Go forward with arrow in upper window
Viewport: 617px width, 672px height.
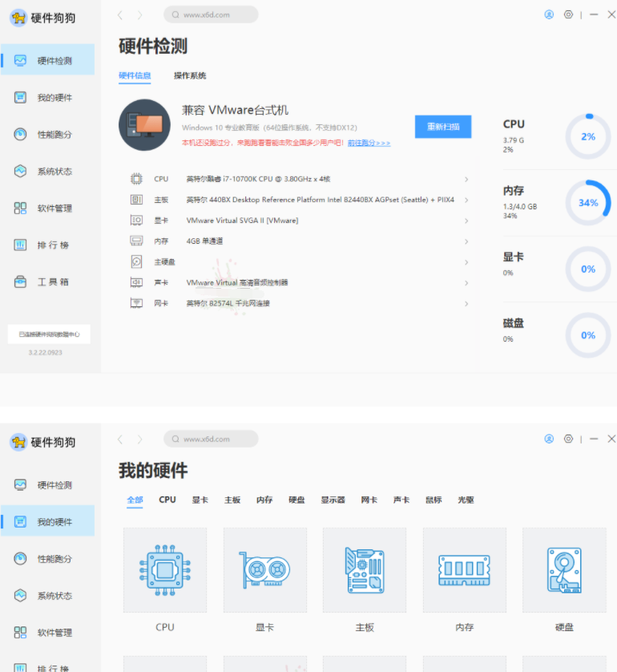point(139,15)
